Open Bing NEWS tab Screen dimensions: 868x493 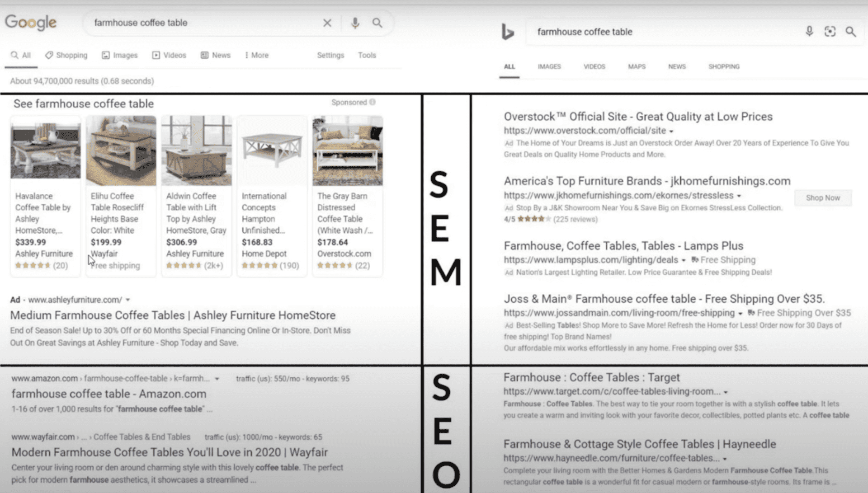tap(677, 66)
